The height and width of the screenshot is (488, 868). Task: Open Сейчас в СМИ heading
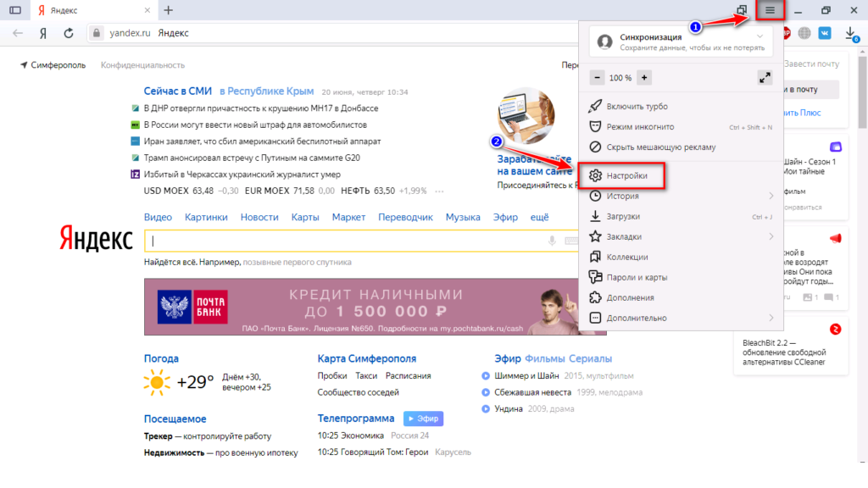[x=178, y=91]
